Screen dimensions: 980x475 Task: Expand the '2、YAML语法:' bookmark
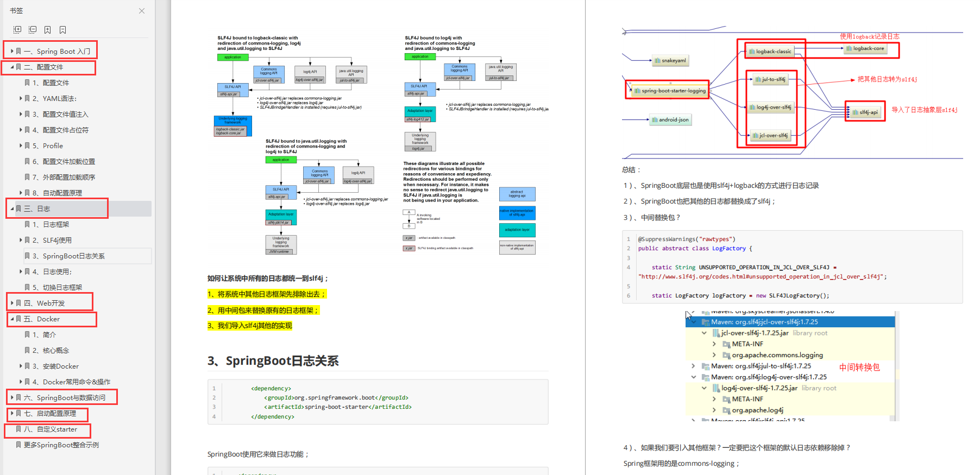tap(21, 99)
